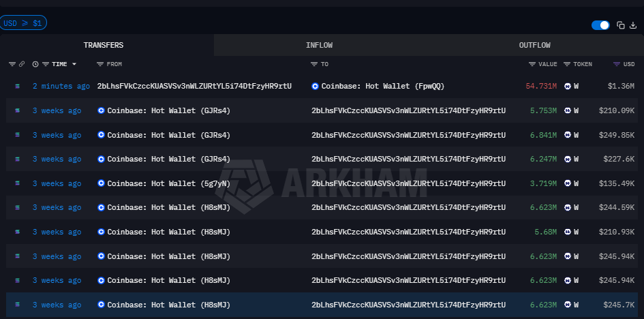Viewport: 644px width, 319px height.
Task: Click the USD ≥ $1 filter chip
Action: pyautogui.click(x=23, y=23)
